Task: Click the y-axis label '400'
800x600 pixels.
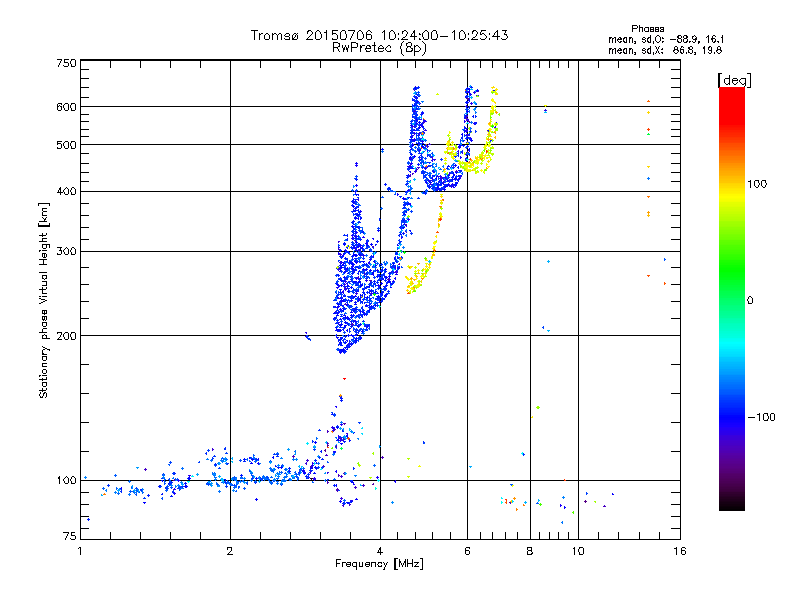Action: (x=66, y=192)
